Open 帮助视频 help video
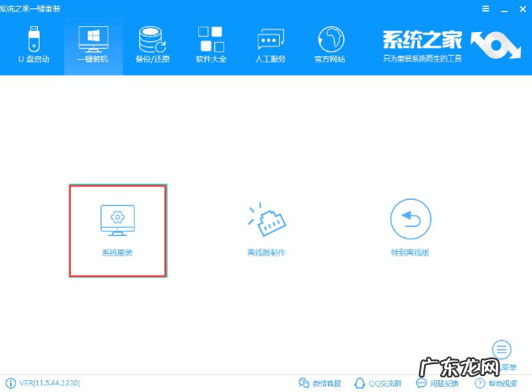This screenshot has width=532, height=392. 496,384
